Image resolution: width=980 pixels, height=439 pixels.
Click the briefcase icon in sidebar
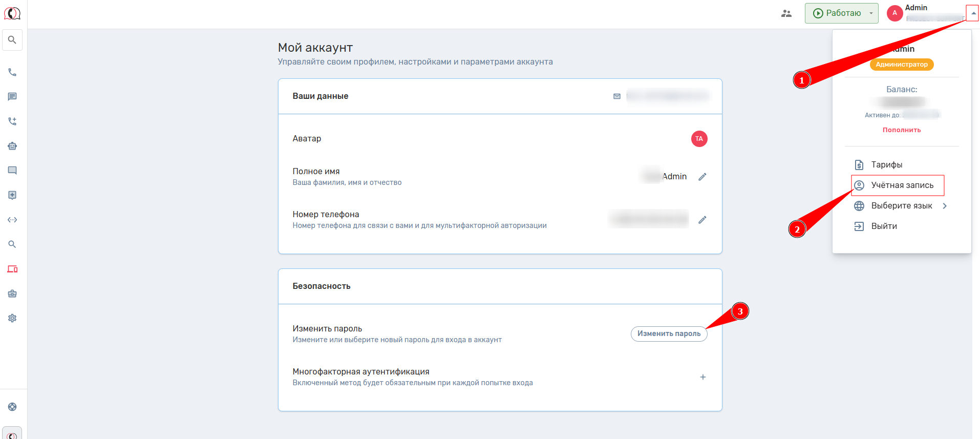[x=12, y=294]
